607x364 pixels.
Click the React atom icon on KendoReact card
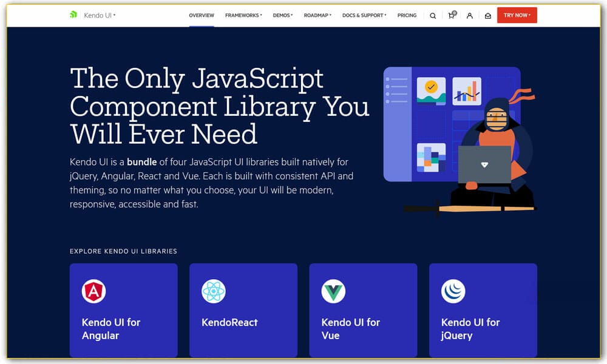(214, 291)
